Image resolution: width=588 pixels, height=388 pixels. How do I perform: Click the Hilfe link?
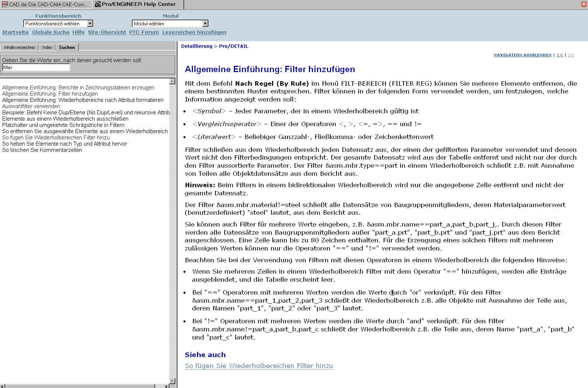tap(78, 32)
